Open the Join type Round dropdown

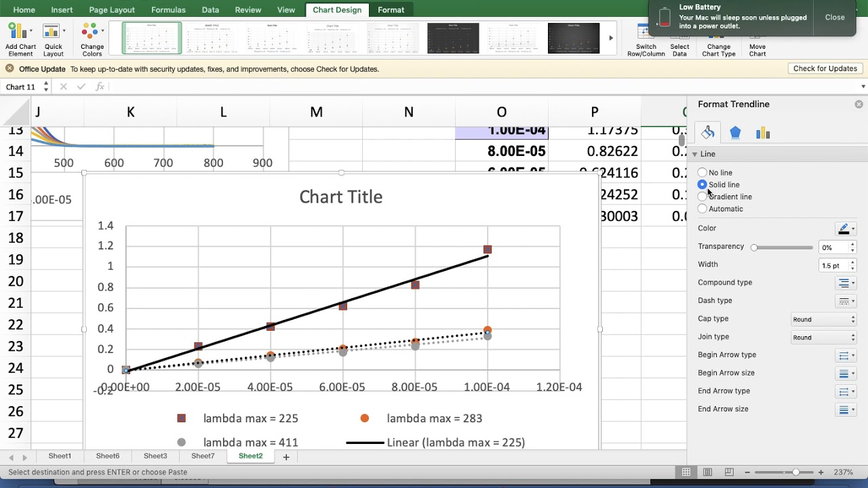[824, 338]
